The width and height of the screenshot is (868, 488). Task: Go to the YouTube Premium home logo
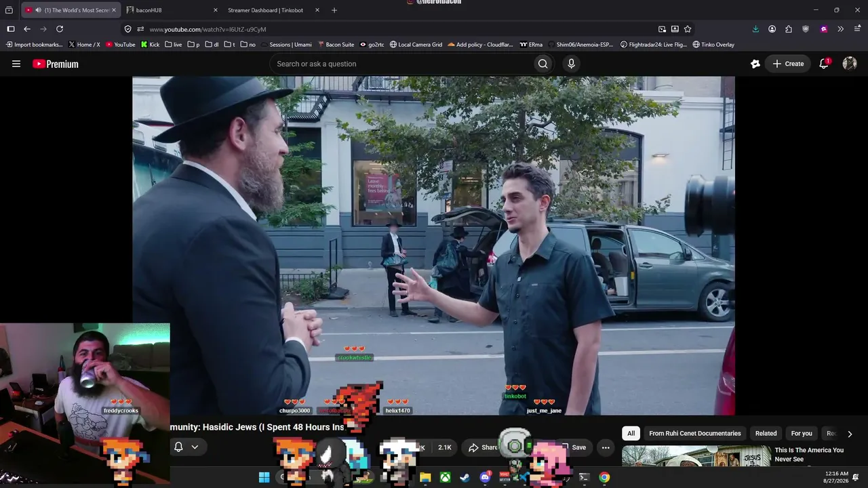pos(56,64)
